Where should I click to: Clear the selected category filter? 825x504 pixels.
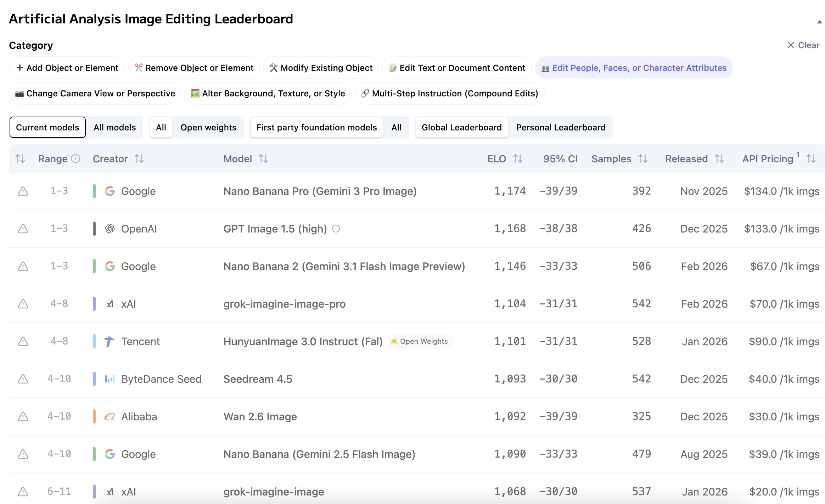803,45
